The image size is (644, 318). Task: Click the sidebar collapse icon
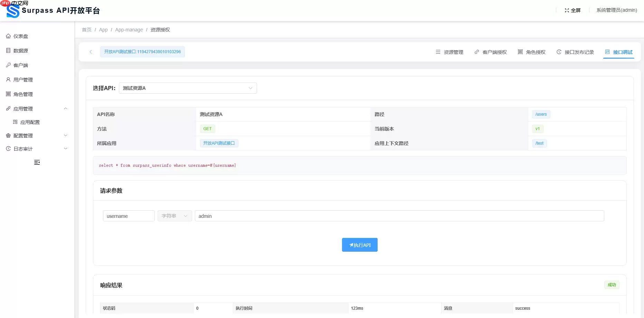pyautogui.click(x=37, y=162)
